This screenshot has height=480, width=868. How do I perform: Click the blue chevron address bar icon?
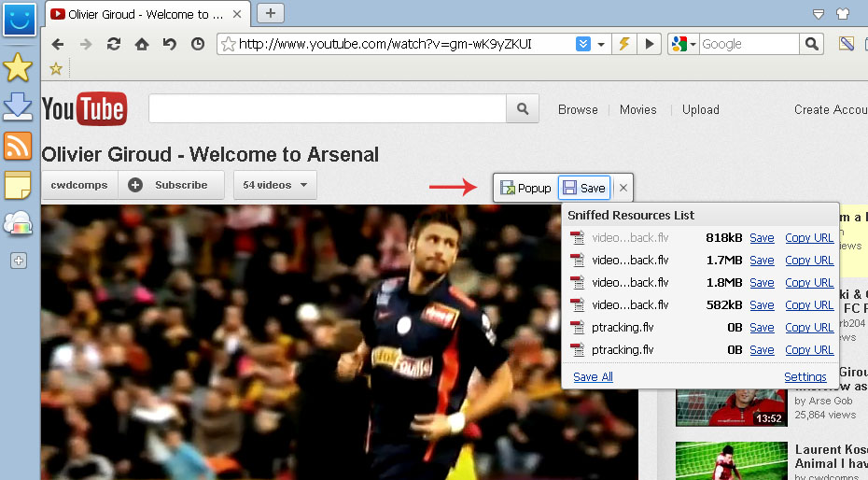tap(583, 44)
